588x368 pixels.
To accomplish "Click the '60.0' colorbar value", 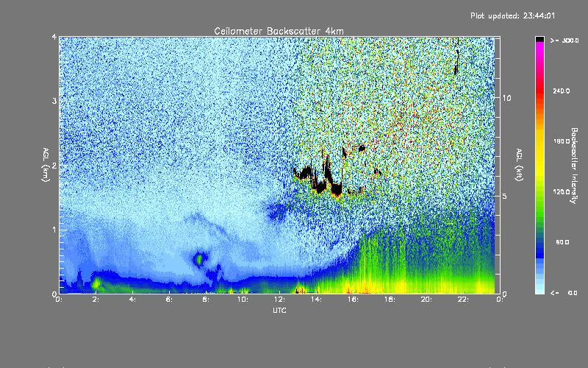I will click(x=562, y=242).
